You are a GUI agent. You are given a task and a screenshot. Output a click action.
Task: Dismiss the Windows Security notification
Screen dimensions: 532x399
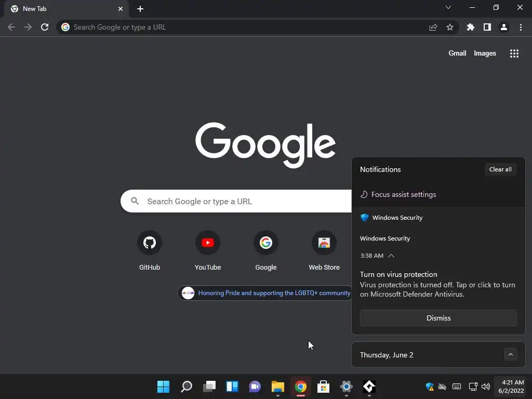[x=438, y=318]
